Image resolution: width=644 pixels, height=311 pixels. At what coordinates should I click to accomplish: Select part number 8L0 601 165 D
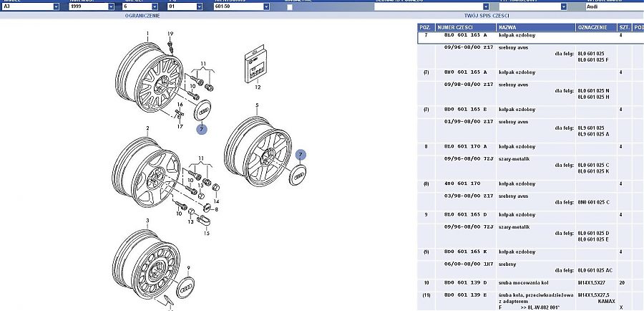pyautogui.click(x=466, y=215)
